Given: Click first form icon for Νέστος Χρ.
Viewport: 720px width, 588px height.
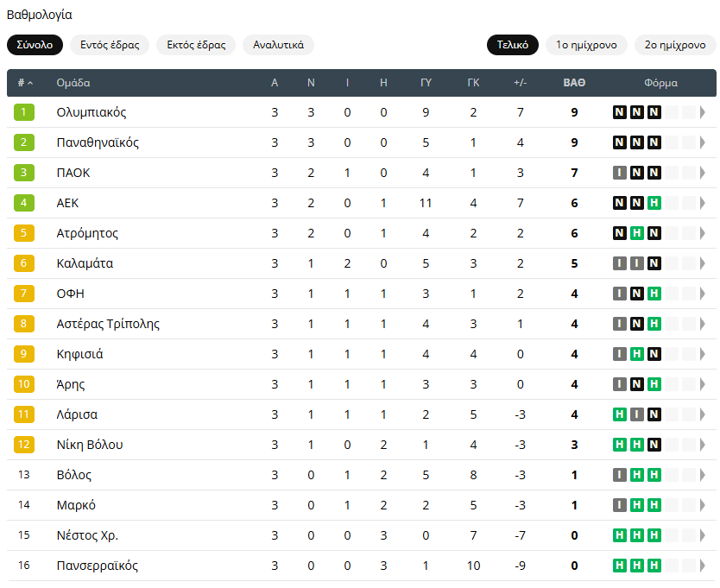Looking at the screenshot, I should coord(620,535).
